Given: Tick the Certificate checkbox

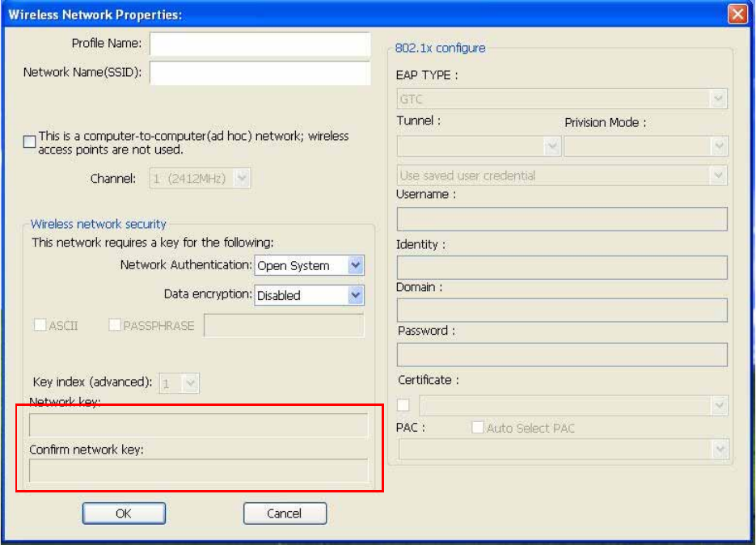Looking at the screenshot, I should 403,405.
